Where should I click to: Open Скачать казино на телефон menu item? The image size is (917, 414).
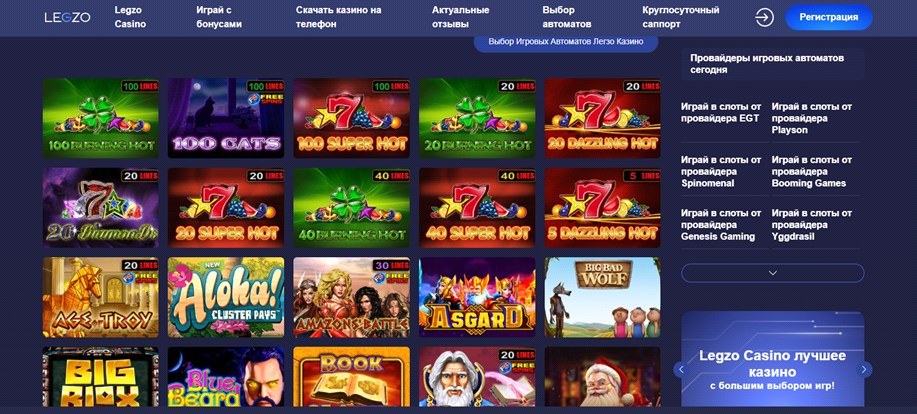pyautogui.click(x=339, y=18)
